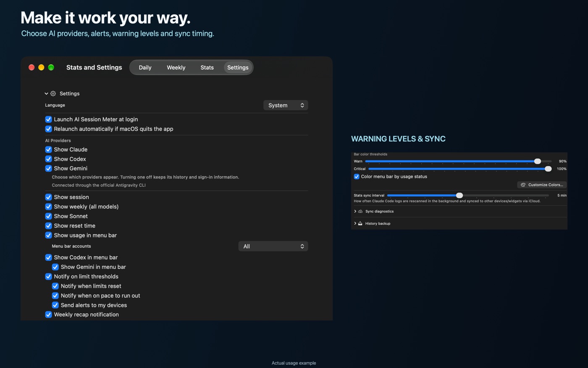Click the 'Actual usage example' caption
The height and width of the screenshot is (368, 588).
(x=294, y=363)
